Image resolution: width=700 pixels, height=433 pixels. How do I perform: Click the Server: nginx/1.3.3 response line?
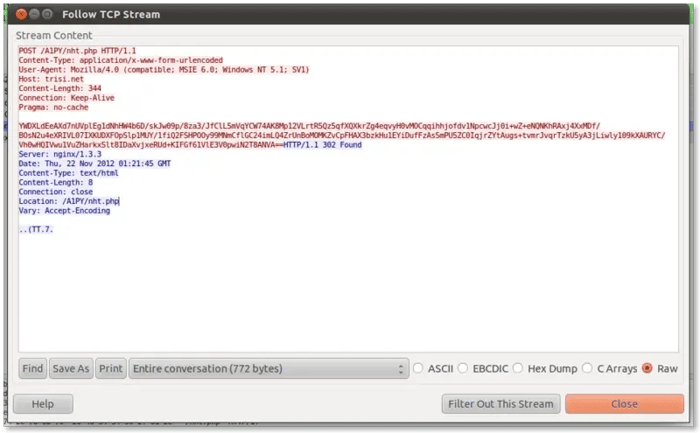(x=60, y=154)
